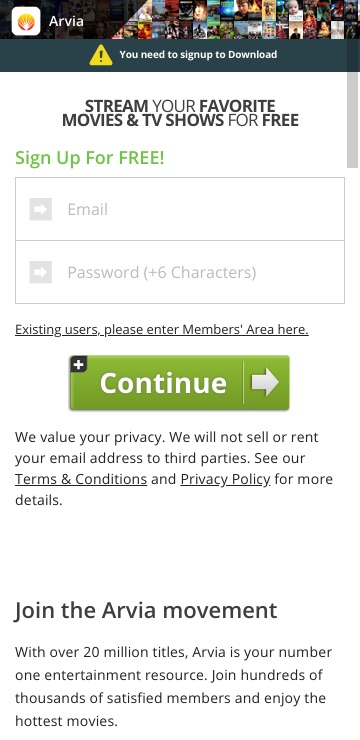The width and height of the screenshot is (360, 740).
Task: Click the Join the Arvia movement heading
Action: coord(146,610)
